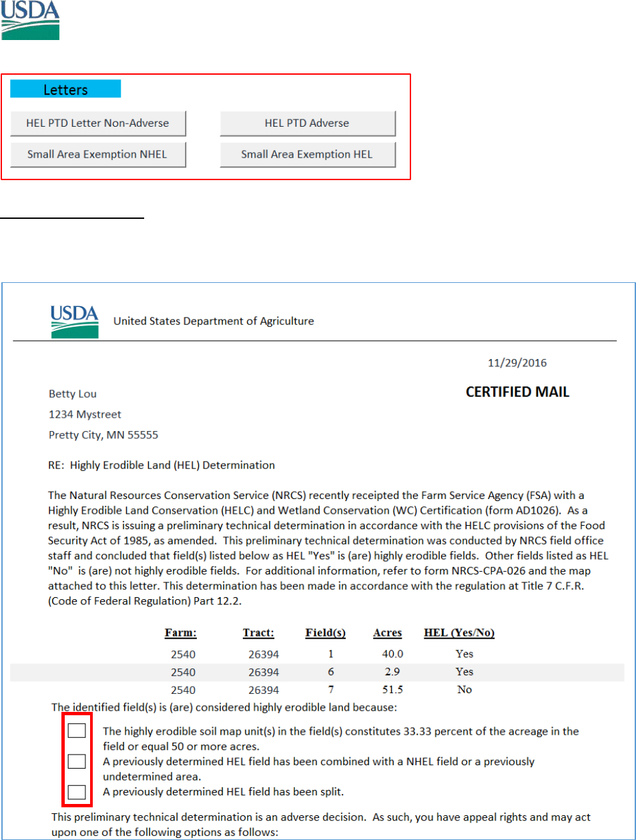Select the recipient name Betty Lou
The width and height of the screenshot is (636, 840).
73,394
